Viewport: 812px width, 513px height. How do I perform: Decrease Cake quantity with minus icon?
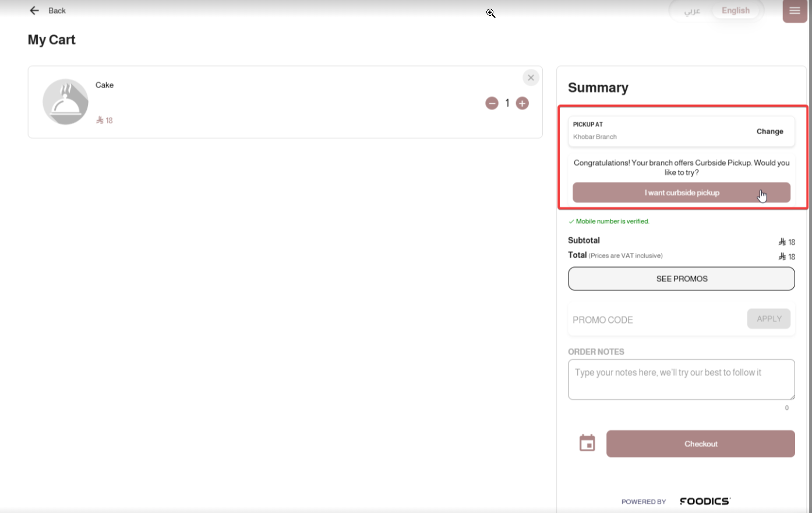tap(492, 103)
